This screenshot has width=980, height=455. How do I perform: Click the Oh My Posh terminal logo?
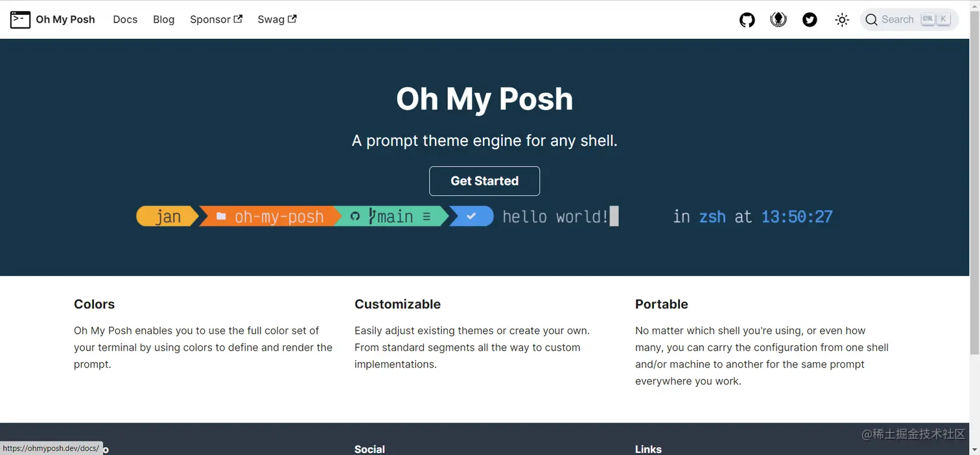(20, 19)
